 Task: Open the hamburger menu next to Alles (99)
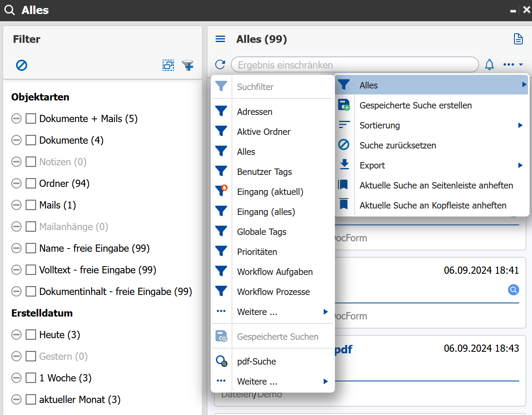220,39
